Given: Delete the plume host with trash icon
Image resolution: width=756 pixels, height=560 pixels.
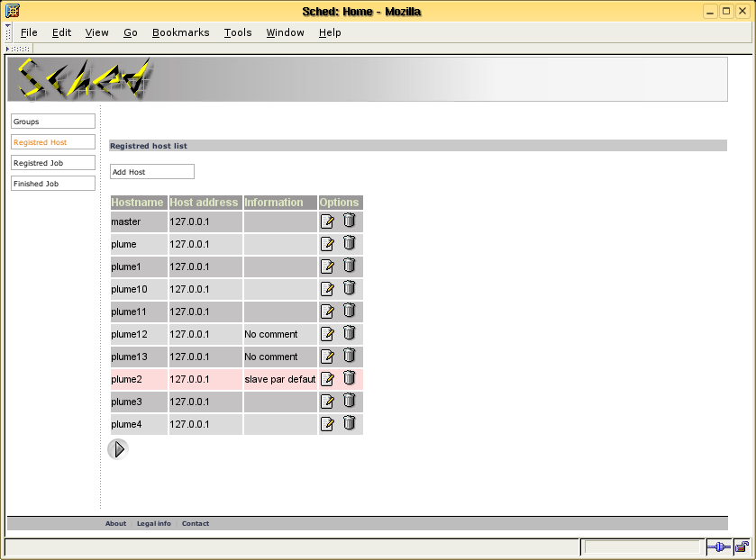Looking at the screenshot, I should tap(350, 243).
